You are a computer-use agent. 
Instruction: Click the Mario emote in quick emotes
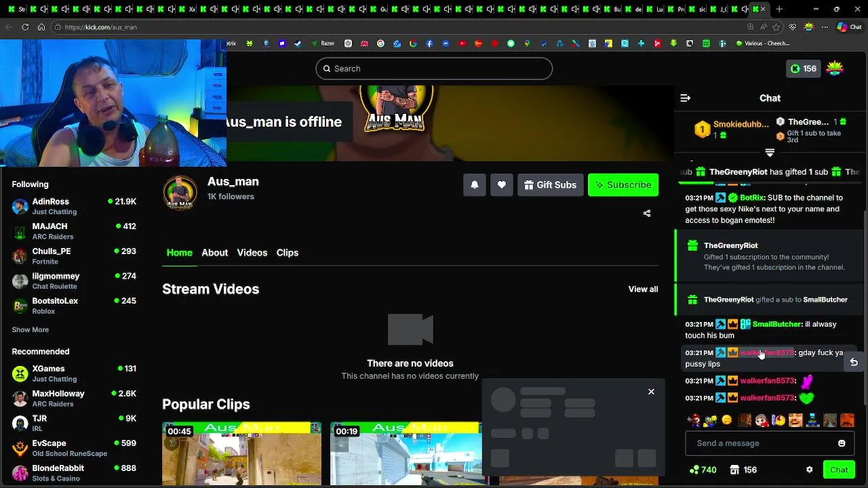click(694, 420)
